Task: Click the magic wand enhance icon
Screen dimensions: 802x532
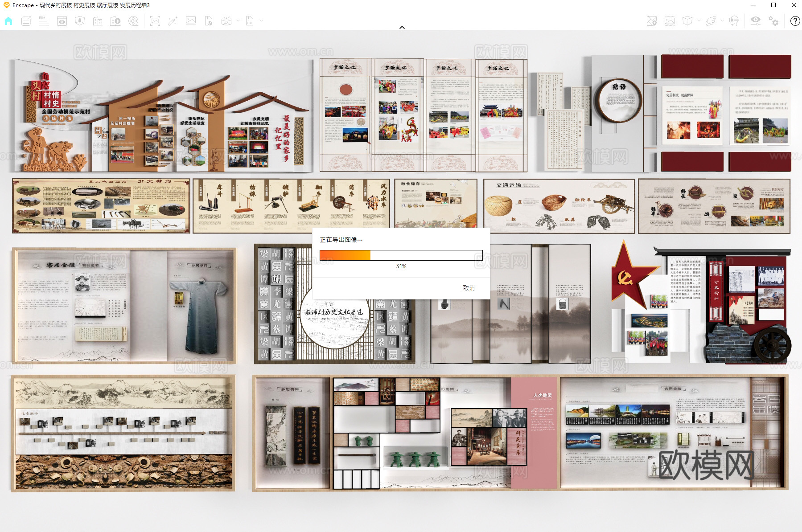Action: pyautogui.click(x=173, y=21)
